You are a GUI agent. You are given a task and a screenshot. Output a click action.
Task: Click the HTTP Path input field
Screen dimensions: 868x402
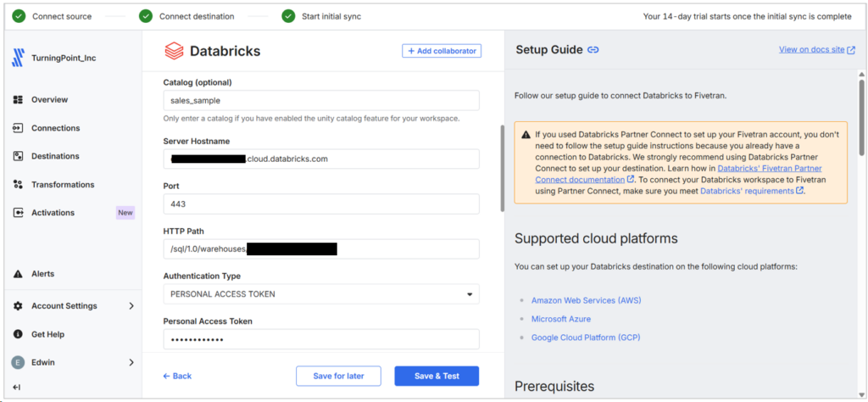321,248
